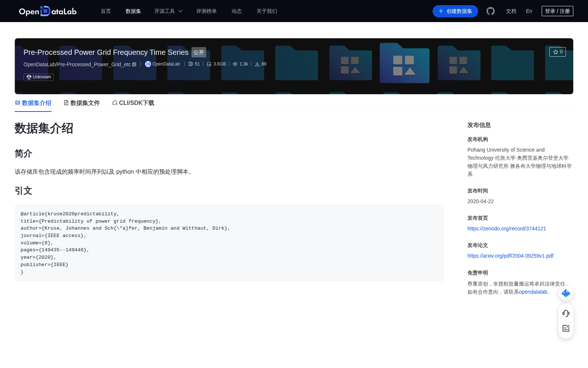Click the 简介 heading

24,153
